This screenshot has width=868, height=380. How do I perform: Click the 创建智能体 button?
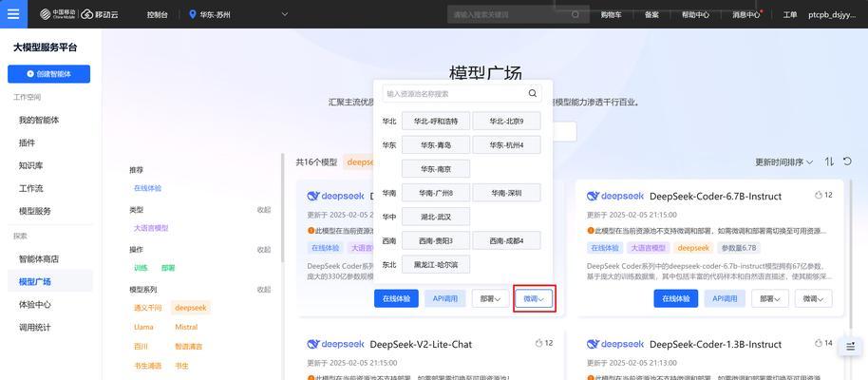(x=48, y=74)
